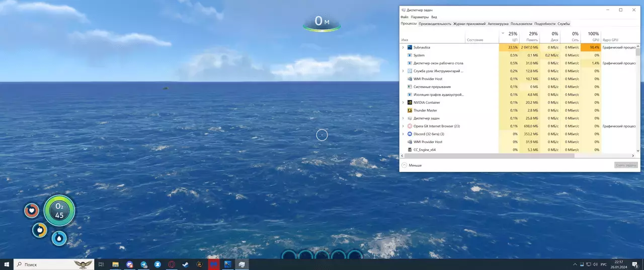The image size is (644, 270).
Task: Click the РУС input language indicator
Action: click(604, 264)
